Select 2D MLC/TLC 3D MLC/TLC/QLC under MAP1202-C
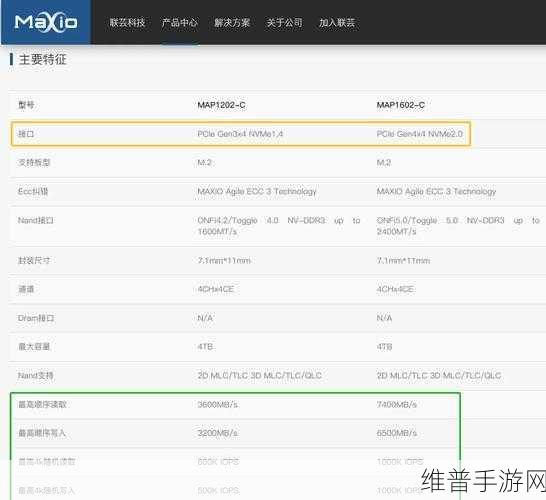The height and width of the screenshot is (500, 546). click(260, 376)
